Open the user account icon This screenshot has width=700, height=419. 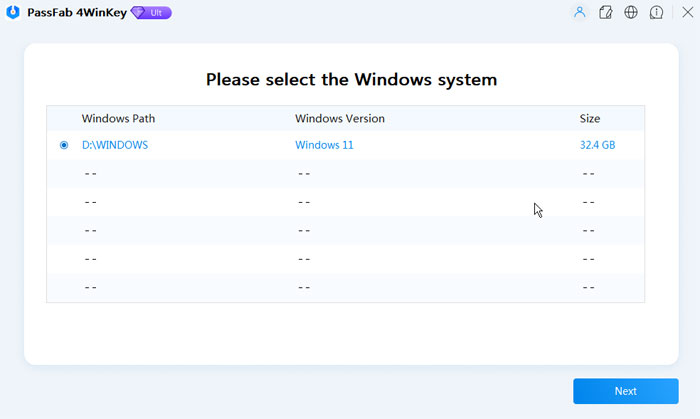[579, 12]
